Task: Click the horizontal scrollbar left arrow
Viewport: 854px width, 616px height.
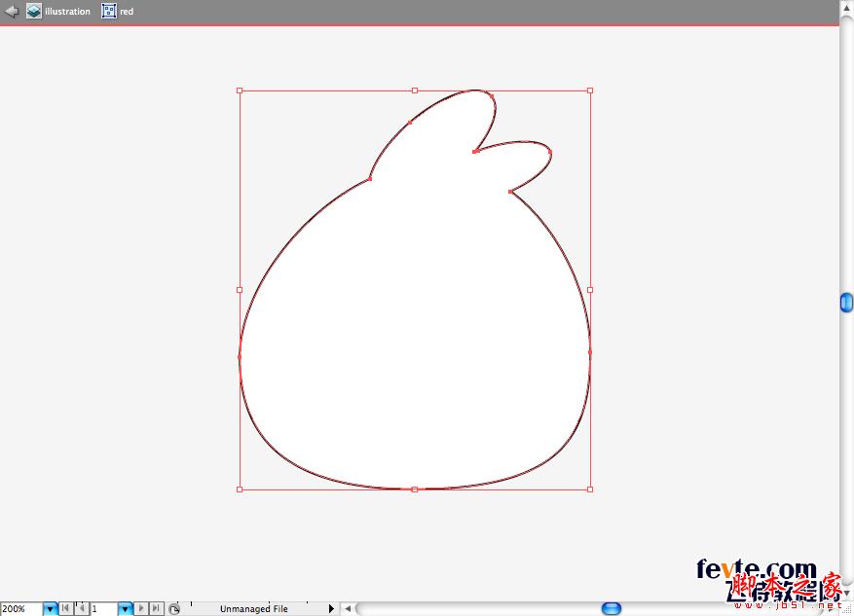Action: point(348,608)
